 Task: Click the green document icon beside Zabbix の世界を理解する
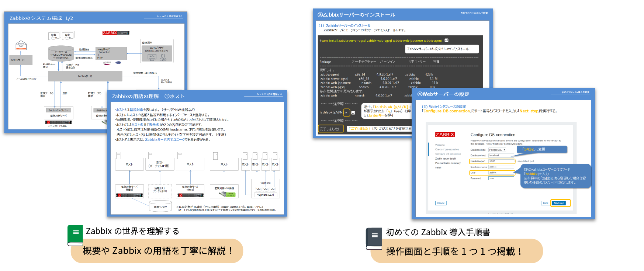click(x=75, y=235)
